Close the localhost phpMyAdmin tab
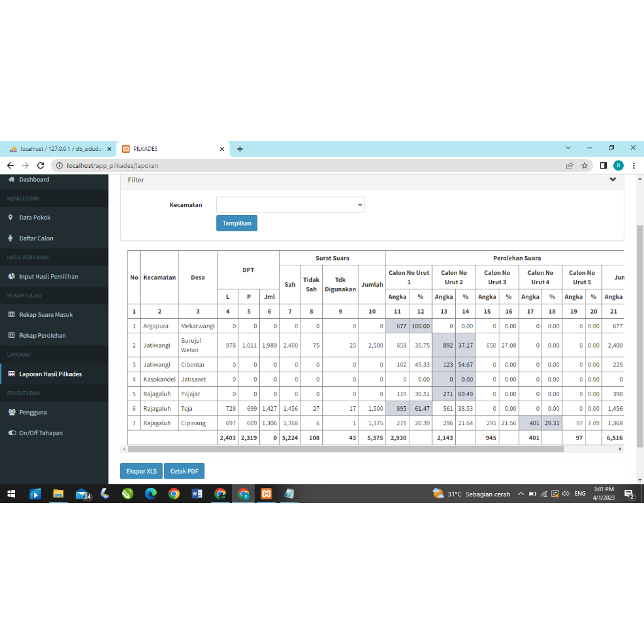Image resolution: width=644 pixels, height=644 pixels. (109, 149)
